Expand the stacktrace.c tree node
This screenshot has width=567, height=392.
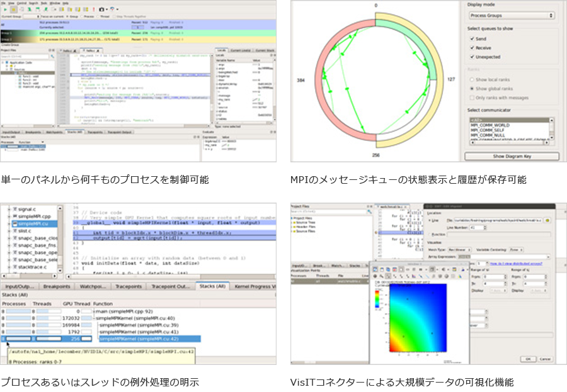[x=9, y=267]
